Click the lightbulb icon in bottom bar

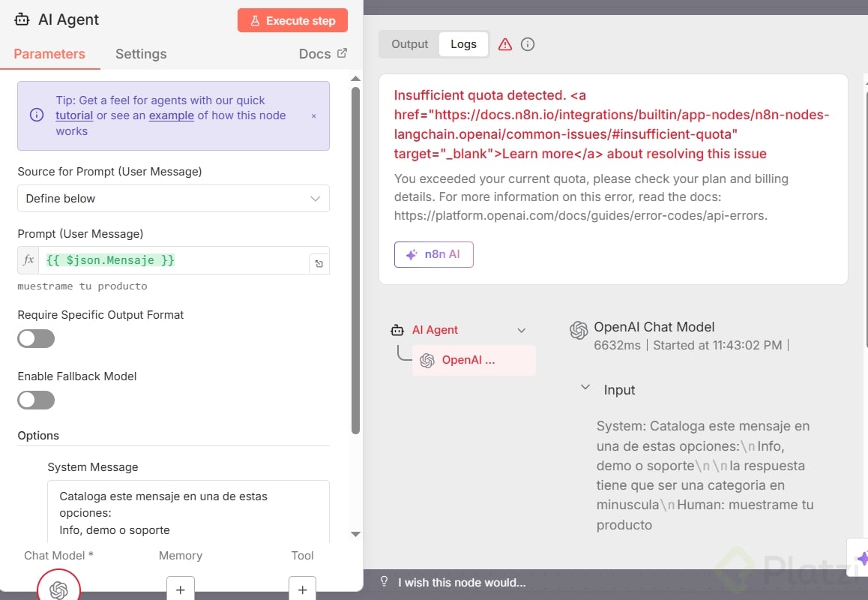pos(385,582)
